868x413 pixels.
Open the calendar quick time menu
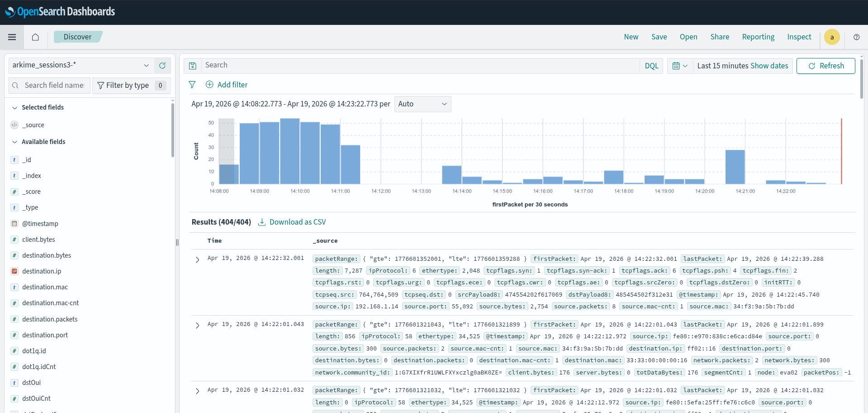click(x=680, y=66)
